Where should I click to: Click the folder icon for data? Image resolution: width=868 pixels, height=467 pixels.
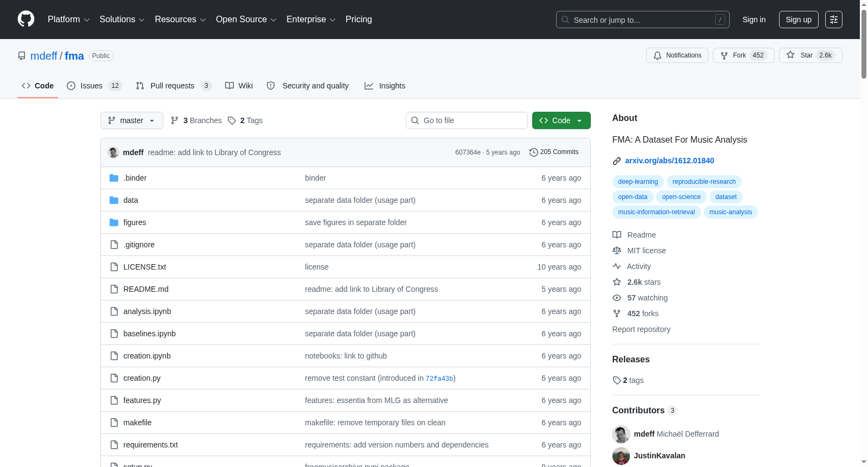pyautogui.click(x=114, y=200)
